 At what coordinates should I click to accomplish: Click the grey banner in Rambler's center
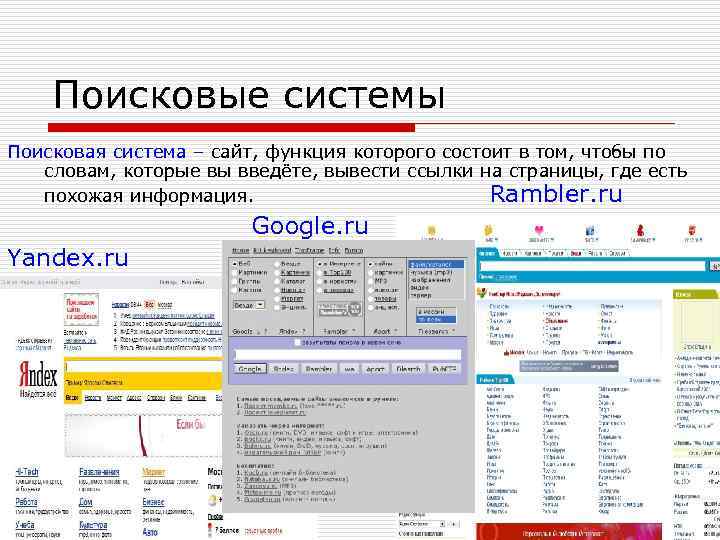tap(569, 366)
